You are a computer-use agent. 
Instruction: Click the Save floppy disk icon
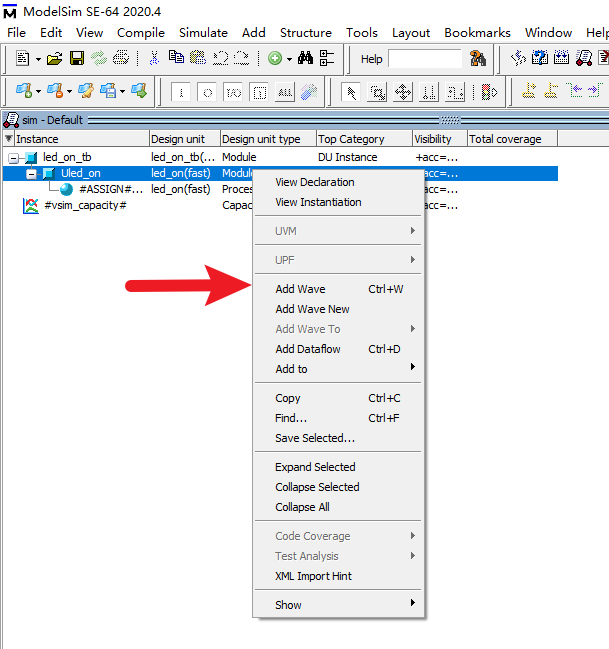coord(77,58)
